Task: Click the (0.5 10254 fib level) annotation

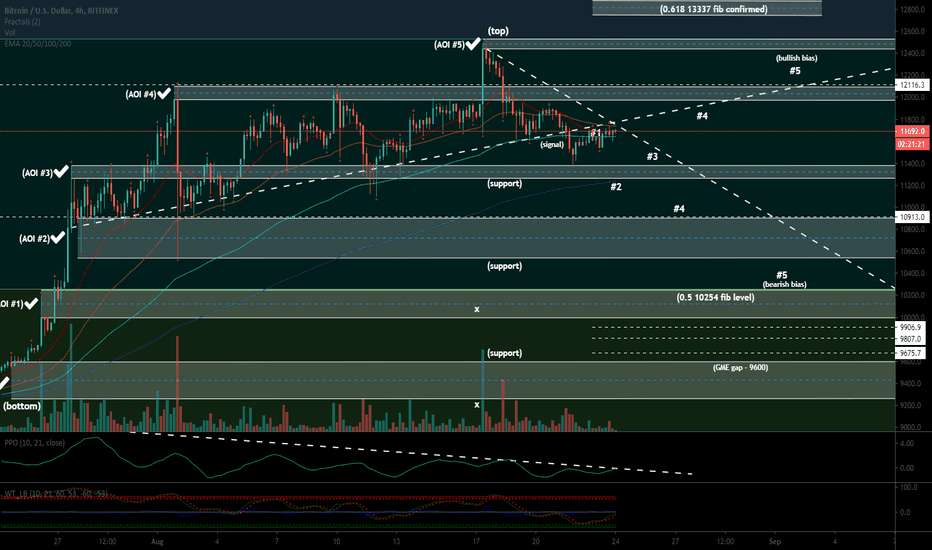Action: [x=716, y=297]
